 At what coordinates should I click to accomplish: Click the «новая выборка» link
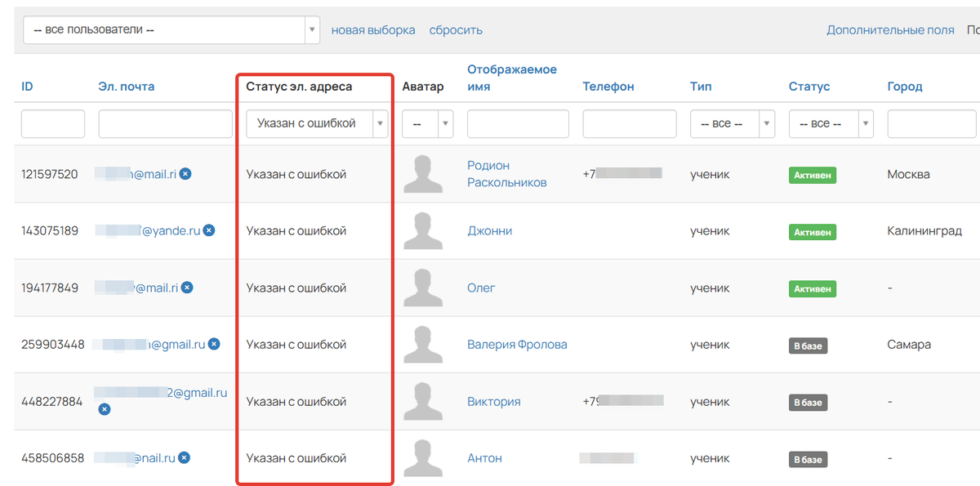click(x=373, y=30)
